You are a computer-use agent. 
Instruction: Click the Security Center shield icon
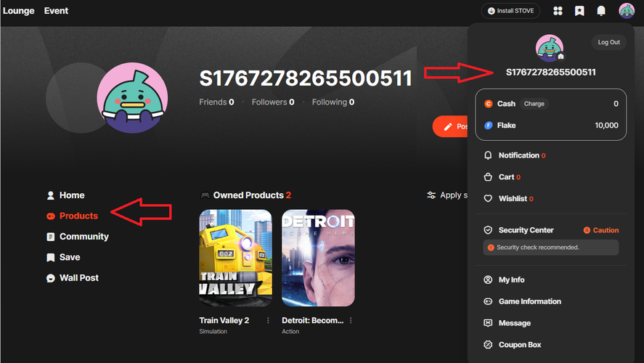pos(488,230)
